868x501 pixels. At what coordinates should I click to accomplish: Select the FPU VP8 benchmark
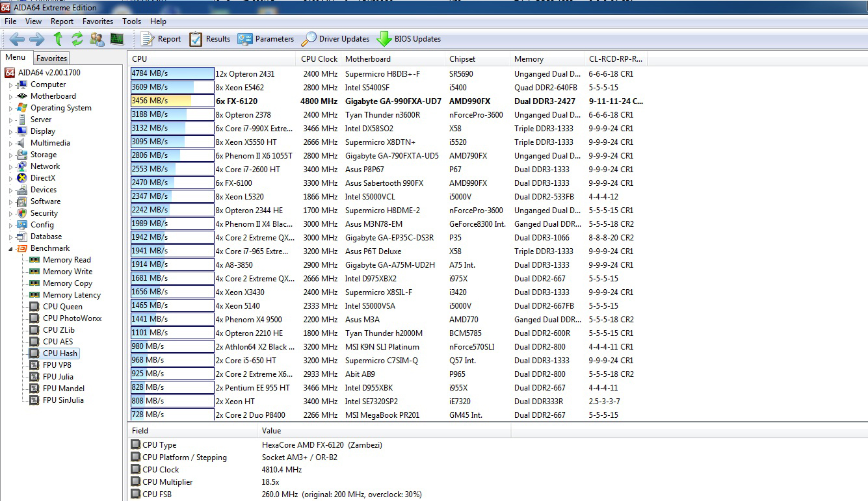(x=57, y=365)
